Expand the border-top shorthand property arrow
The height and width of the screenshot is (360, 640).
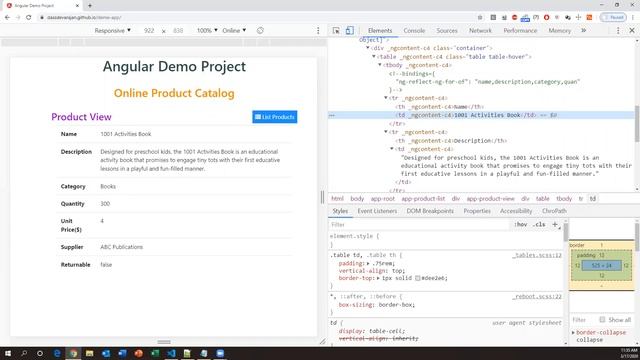tap(378, 278)
